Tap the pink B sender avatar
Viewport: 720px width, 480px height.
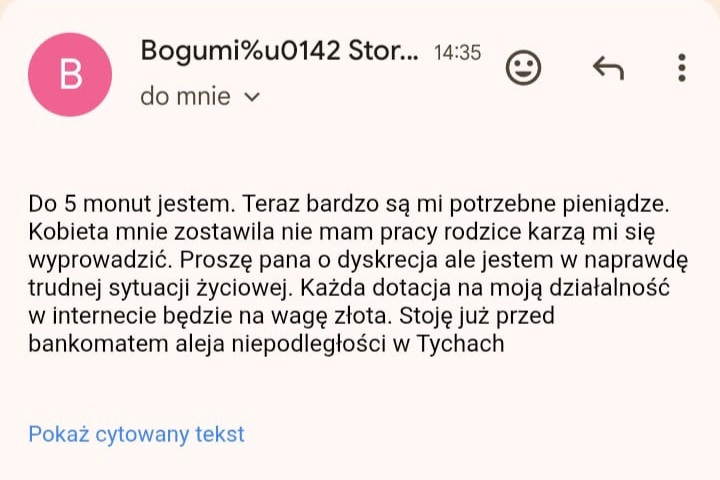pyautogui.click(x=70, y=75)
